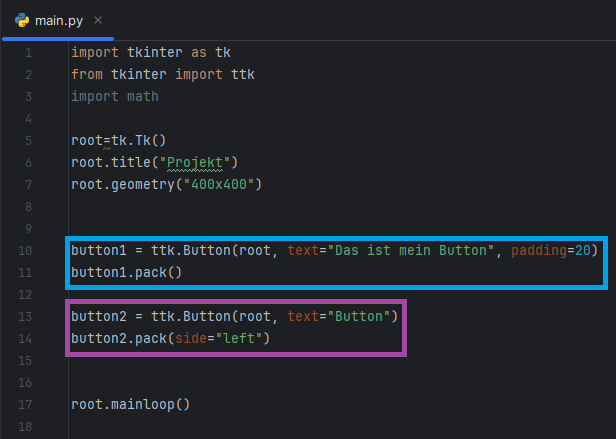Click line number 14 in the gutter
616x439 pixels.
coord(25,339)
